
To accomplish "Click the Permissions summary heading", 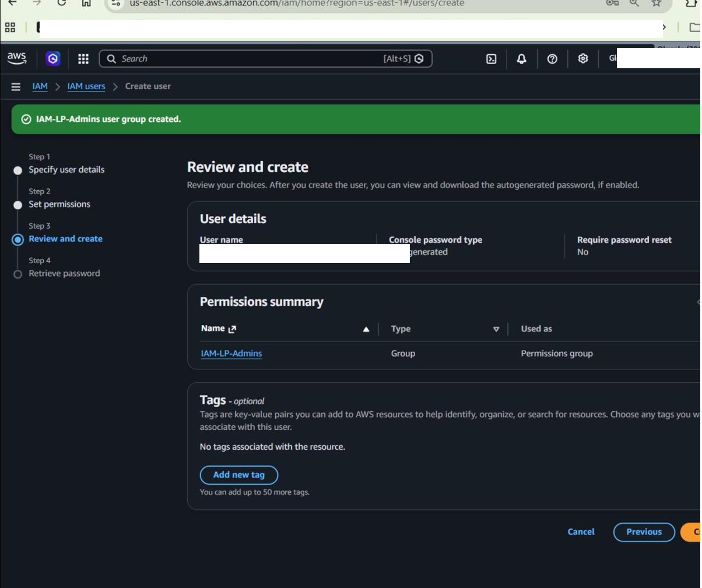I will pos(262,302).
